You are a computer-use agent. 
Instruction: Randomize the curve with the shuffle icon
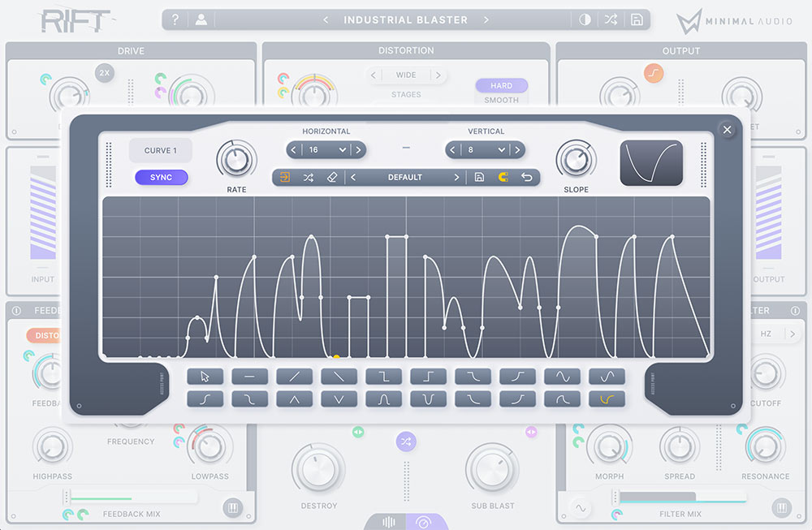click(x=308, y=177)
